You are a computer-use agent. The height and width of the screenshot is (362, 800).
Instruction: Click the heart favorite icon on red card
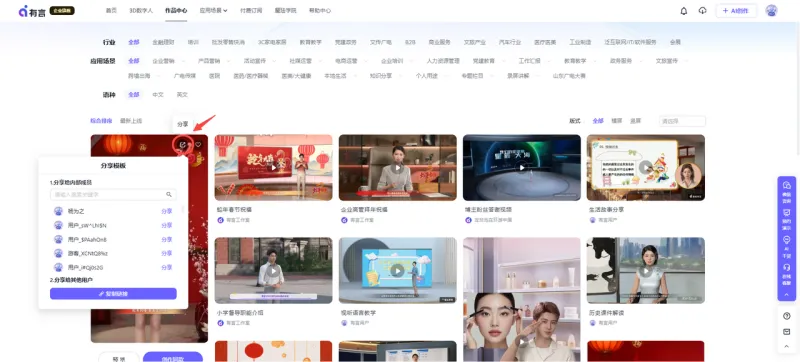[198, 144]
